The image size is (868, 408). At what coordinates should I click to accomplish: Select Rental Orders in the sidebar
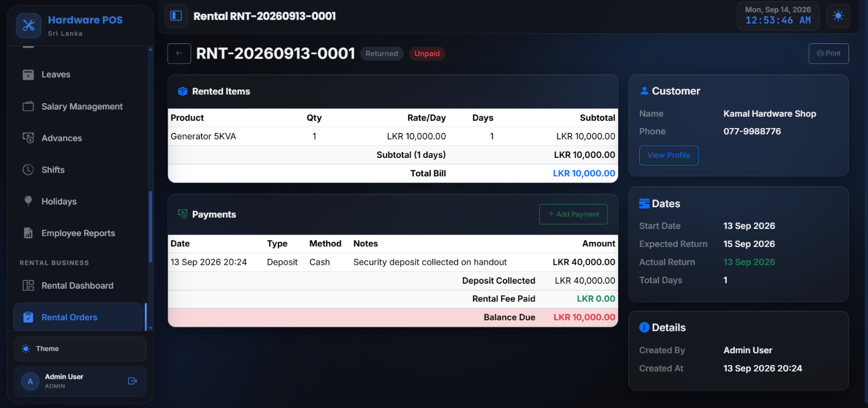click(x=77, y=317)
